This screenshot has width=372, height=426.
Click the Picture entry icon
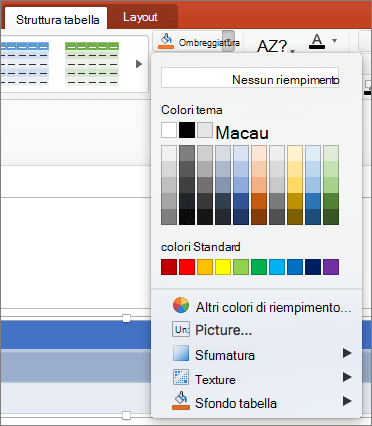pyautogui.click(x=181, y=329)
